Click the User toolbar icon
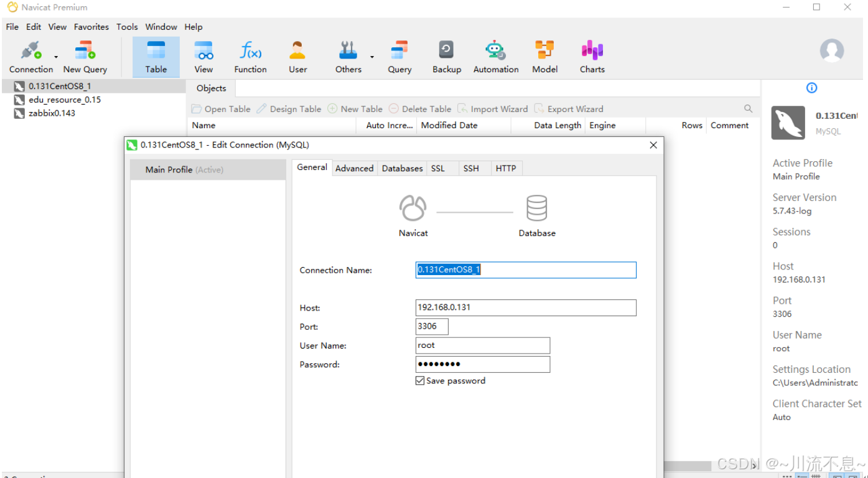Image resolution: width=868 pixels, height=478 pixels. tap(297, 50)
